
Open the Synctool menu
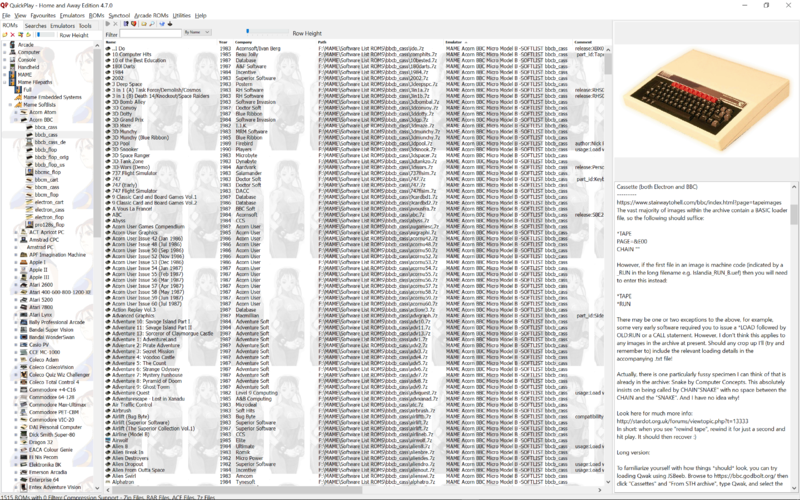(x=119, y=15)
